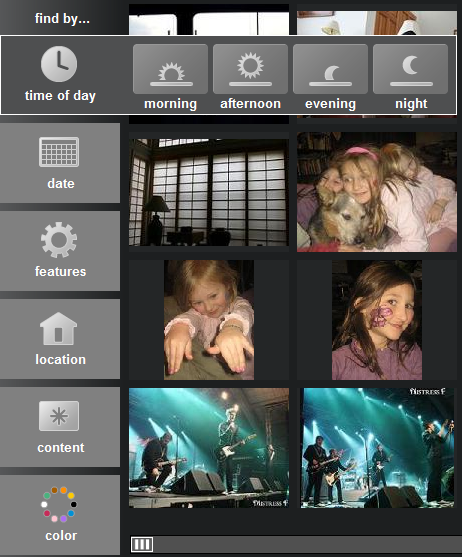The image size is (462, 557).
Task: Click the scrollbar handle below the photo grid
Action: pyautogui.click(x=142, y=544)
